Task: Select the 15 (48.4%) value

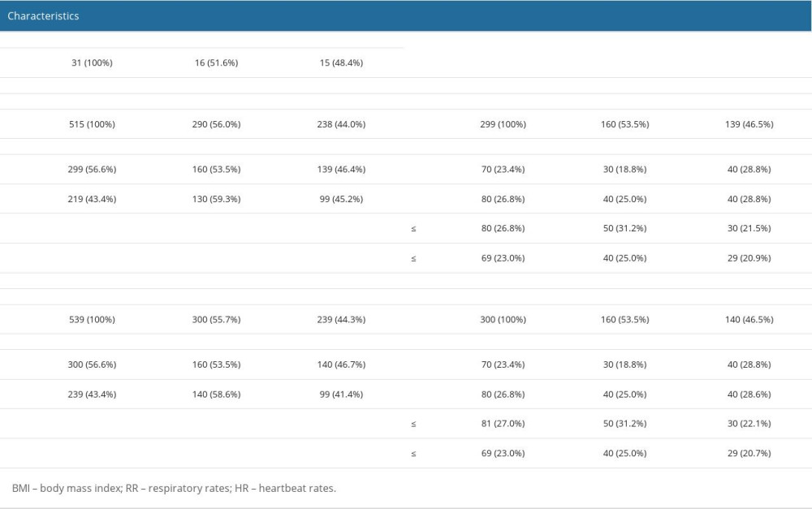Action: click(x=342, y=63)
